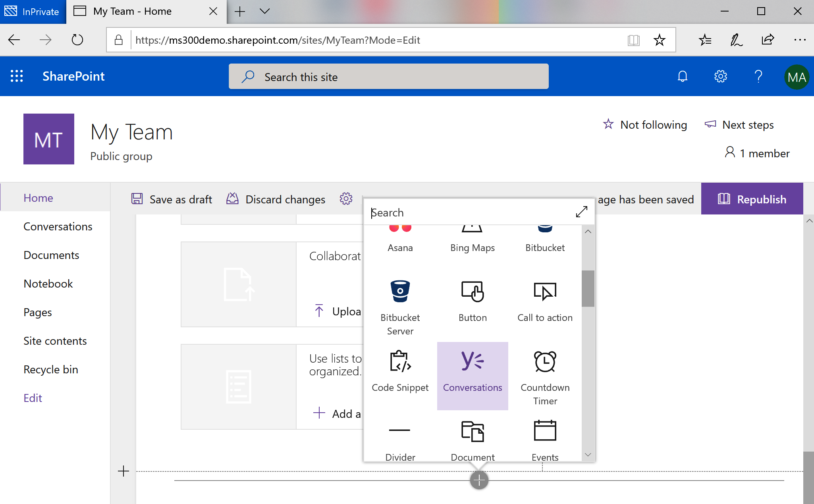Open Notebook in the left navigation
Screen dimensions: 814x504
tap(48, 284)
